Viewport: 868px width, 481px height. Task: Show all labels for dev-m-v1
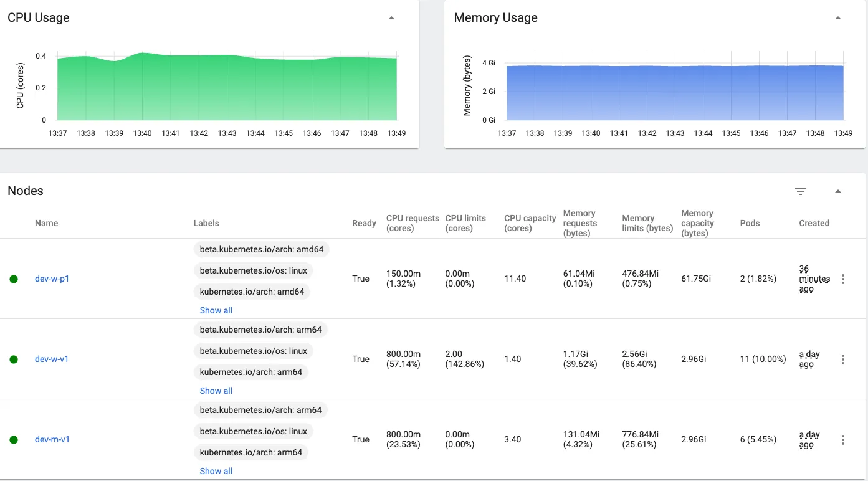[216, 471]
